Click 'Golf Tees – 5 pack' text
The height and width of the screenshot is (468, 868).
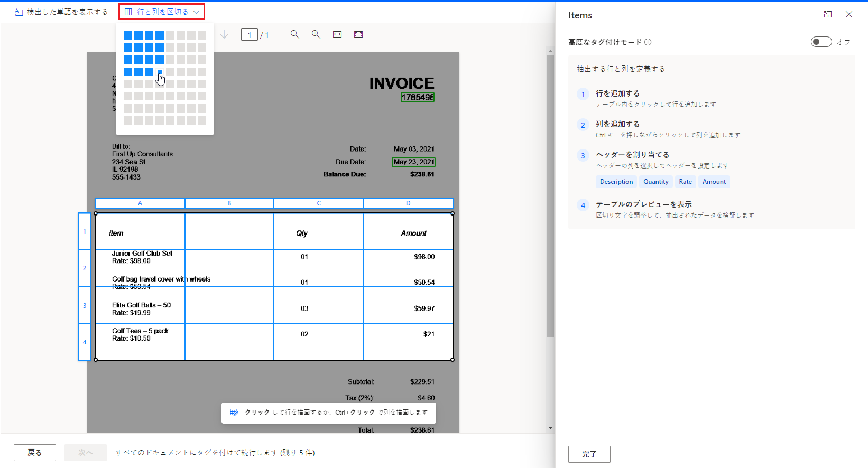(x=140, y=331)
